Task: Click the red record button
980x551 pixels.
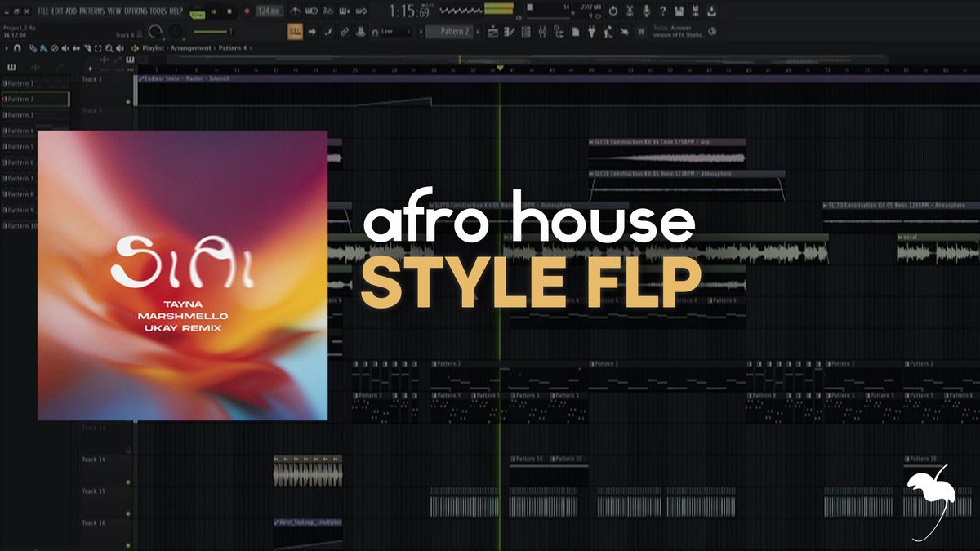Action: pos(247,11)
